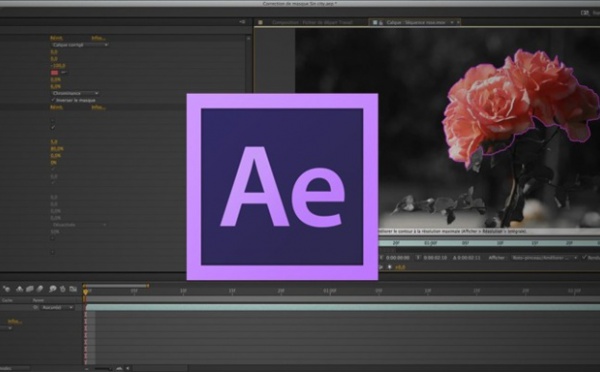Click Réinit. above Calque corrigé dropdown
The height and width of the screenshot is (372, 600).
click(56, 38)
